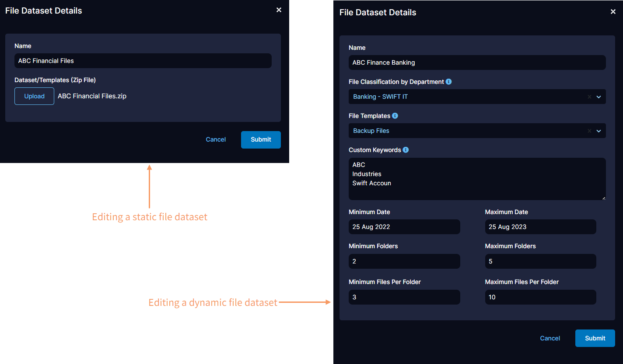Click the Minimum Date field showing 25 Aug 2022
The image size is (623, 364).
(x=404, y=227)
